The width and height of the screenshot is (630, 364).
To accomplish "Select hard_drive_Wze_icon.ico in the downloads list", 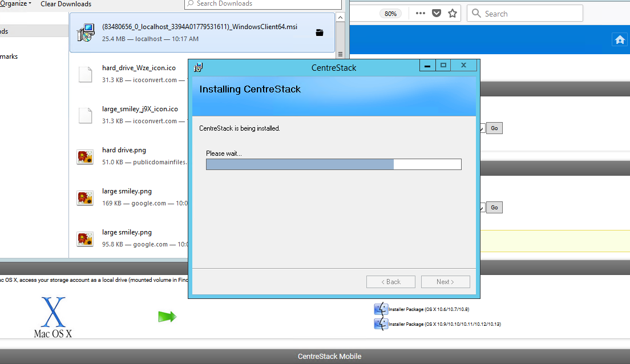I will coord(139,68).
